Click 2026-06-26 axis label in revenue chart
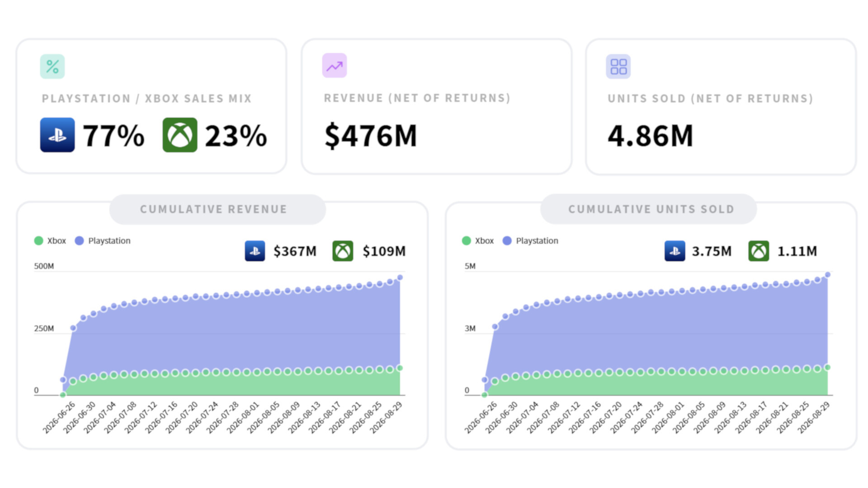868x488 pixels. 59,418
